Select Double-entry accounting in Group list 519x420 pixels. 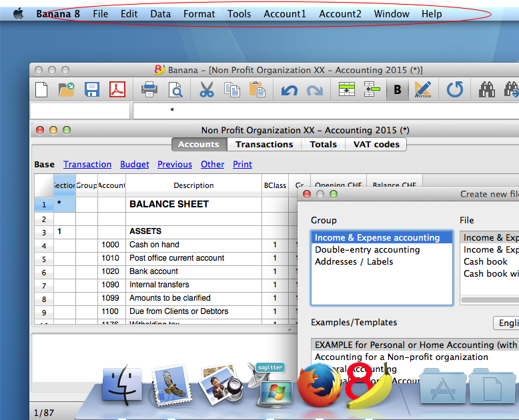coord(382,250)
